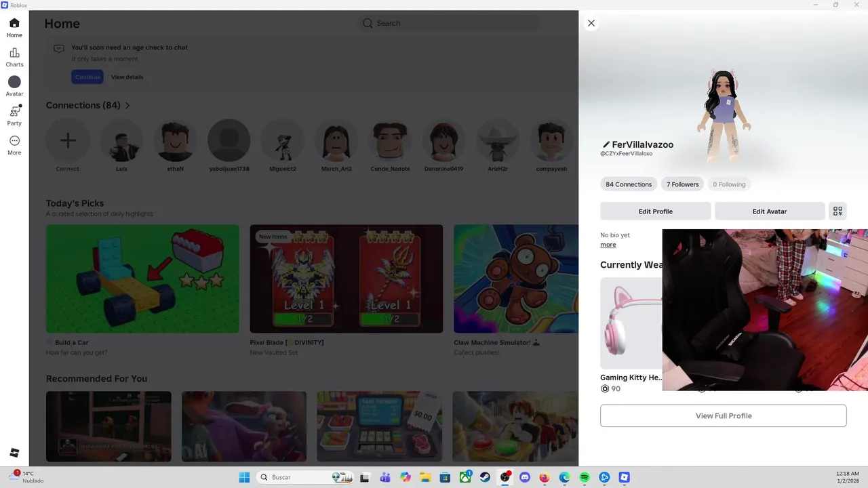Open Firefox from the taskbar
Viewport: 868px width, 488px height.
point(545,477)
